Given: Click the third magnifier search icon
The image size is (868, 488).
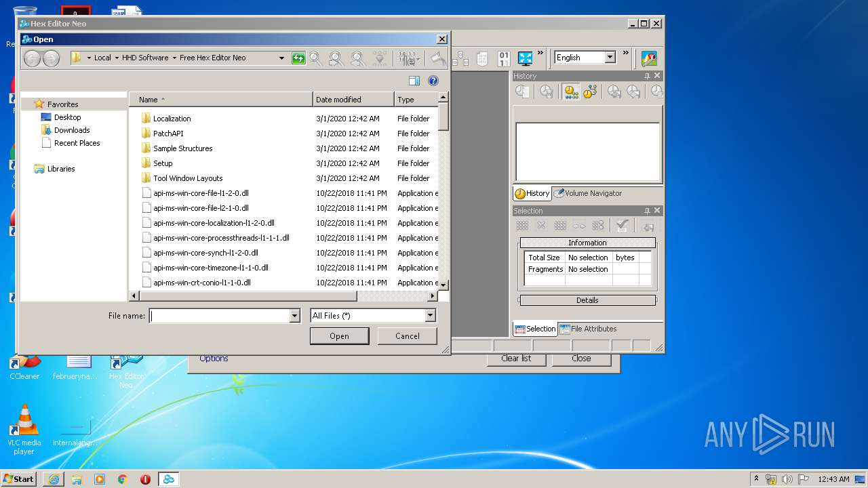Looking at the screenshot, I should [357, 58].
